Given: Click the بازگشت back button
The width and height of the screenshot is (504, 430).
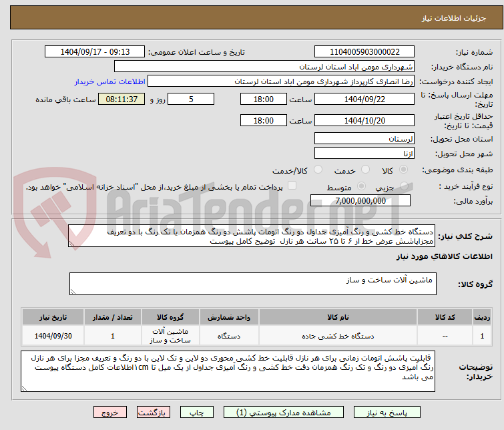Looking at the screenshot, I should (x=154, y=413).
